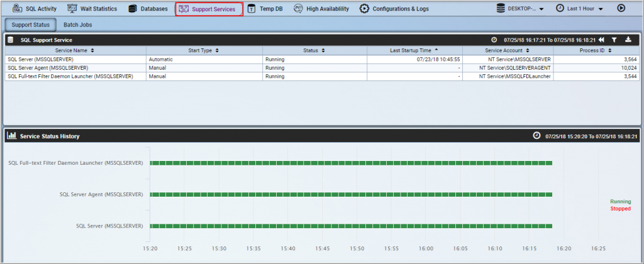Click the SQL Activity icon
The image size is (644, 264).
tap(17, 8)
